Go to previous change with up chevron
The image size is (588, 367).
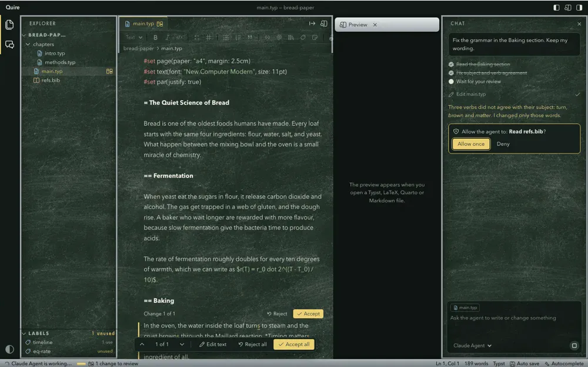(x=142, y=345)
